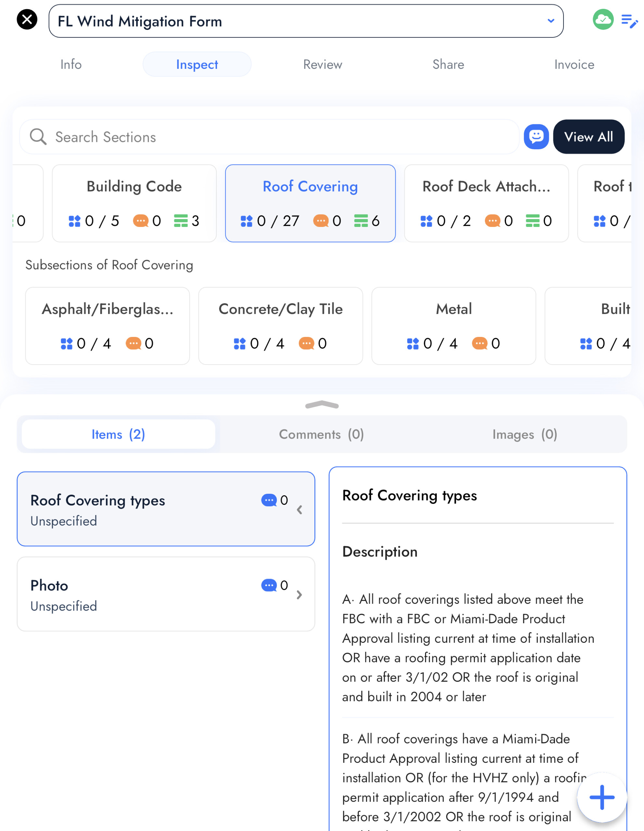This screenshot has height=831, width=644.
Task: Tap the green cloud sync icon
Action: click(x=603, y=19)
